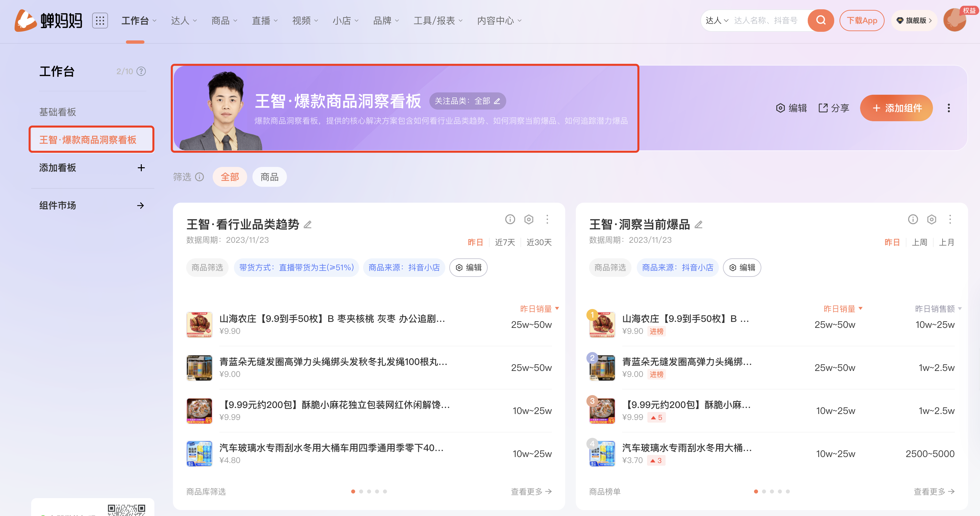Sort by 昨日销量 in 看行业品类趋势 card

pyautogui.click(x=539, y=309)
